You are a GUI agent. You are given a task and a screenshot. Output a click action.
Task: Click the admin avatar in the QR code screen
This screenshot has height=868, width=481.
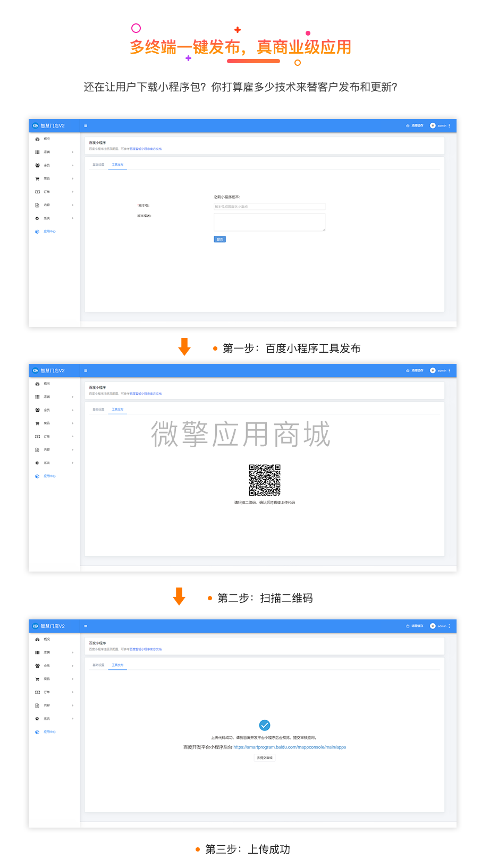click(433, 371)
